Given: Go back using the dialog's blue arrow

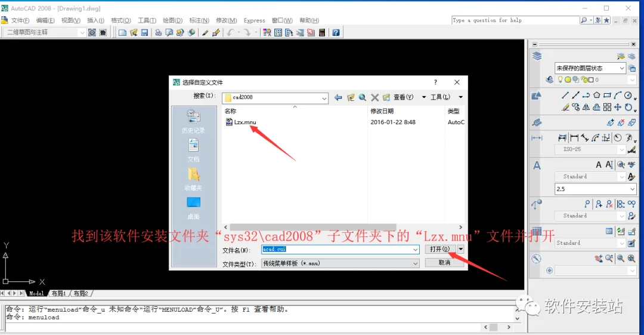Looking at the screenshot, I should 338,97.
